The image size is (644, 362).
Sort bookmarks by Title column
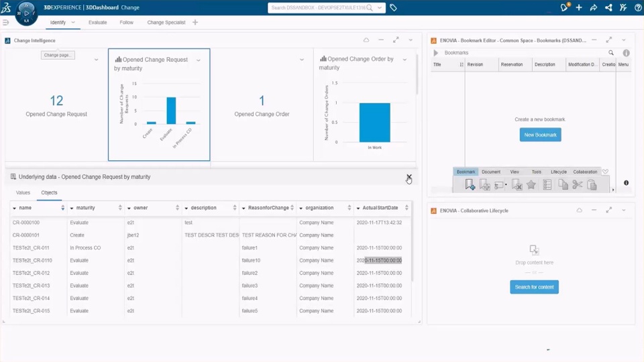(462, 64)
